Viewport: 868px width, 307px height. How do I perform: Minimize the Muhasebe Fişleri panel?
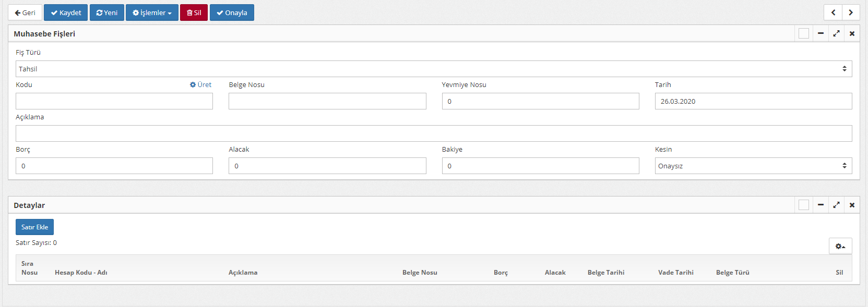pyautogui.click(x=821, y=33)
